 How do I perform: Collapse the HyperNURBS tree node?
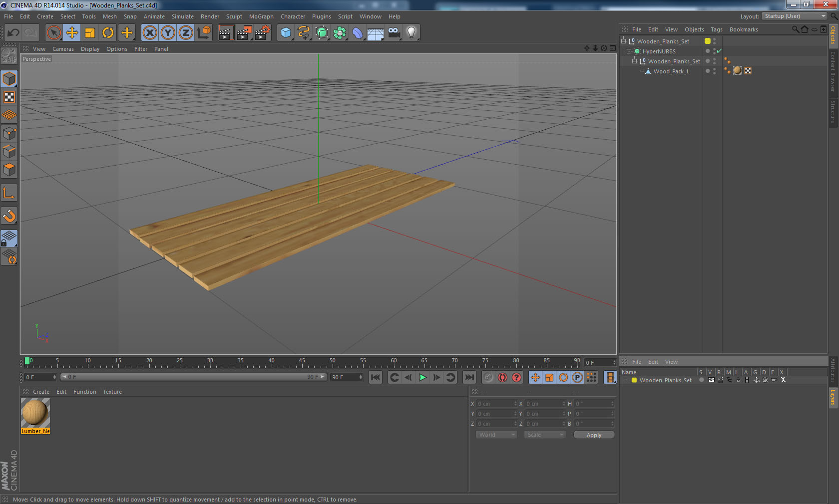pyautogui.click(x=629, y=51)
